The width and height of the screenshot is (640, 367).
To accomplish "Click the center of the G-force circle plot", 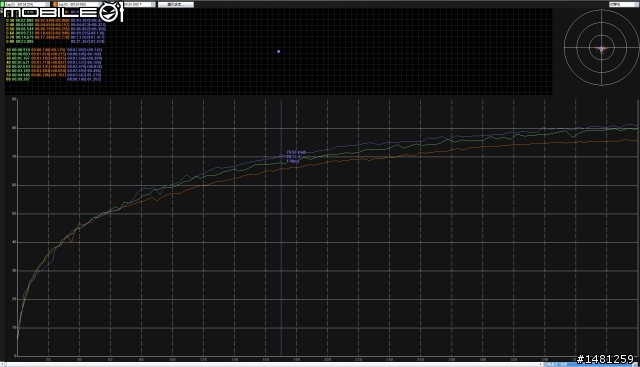I will pyautogui.click(x=602, y=48).
